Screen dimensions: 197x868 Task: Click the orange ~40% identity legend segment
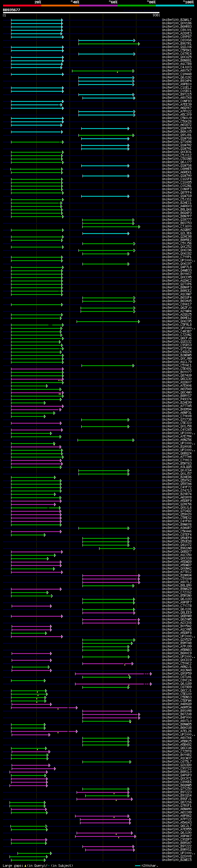point(60,6)
